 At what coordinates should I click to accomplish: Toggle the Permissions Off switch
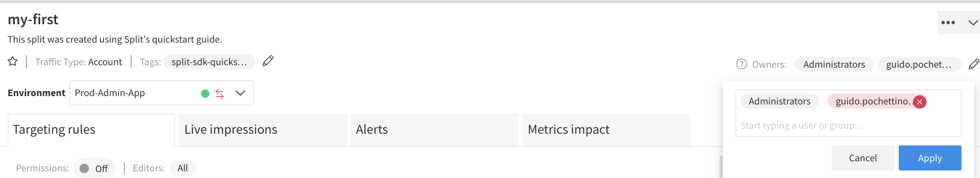[94, 168]
